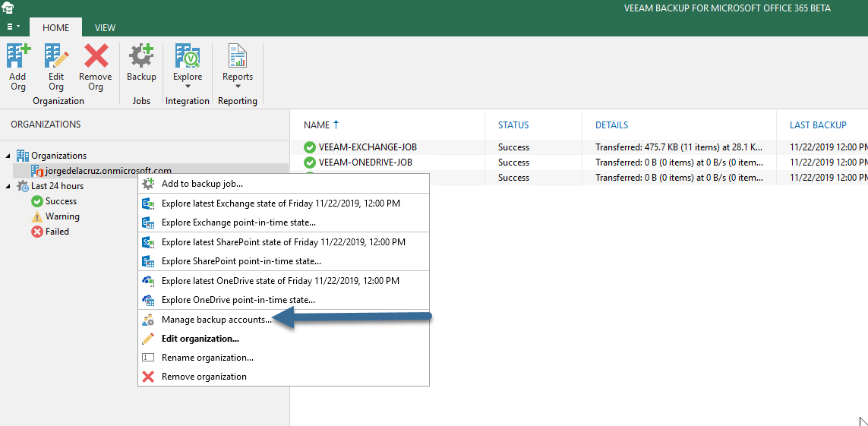
Task: Click the gear icon beside Add to backup job
Action: point(148,184)
